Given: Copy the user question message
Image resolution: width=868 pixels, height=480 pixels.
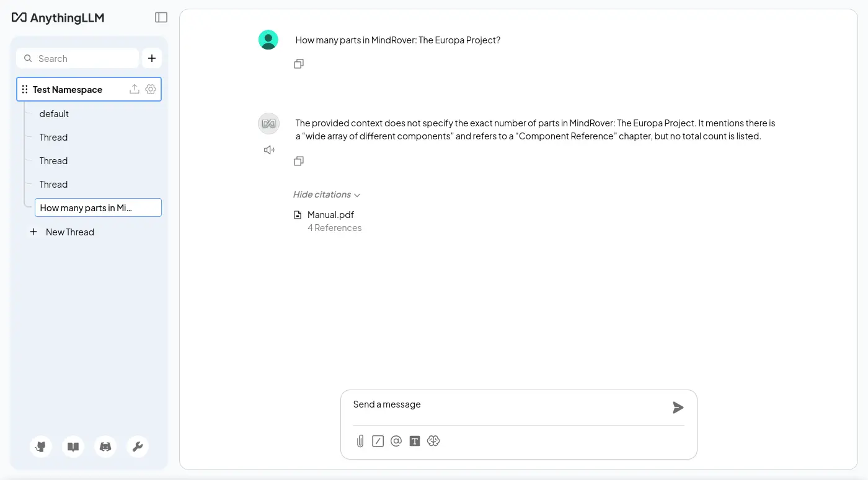Looking at the screenshot, I should click(299, 64).
